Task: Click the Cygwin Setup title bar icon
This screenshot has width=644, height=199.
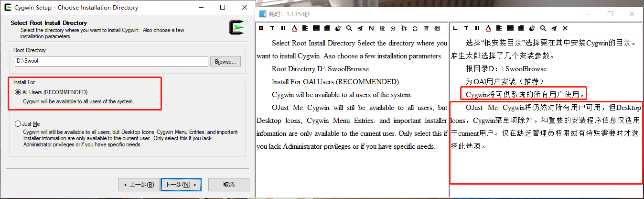Action: [8, 8]
